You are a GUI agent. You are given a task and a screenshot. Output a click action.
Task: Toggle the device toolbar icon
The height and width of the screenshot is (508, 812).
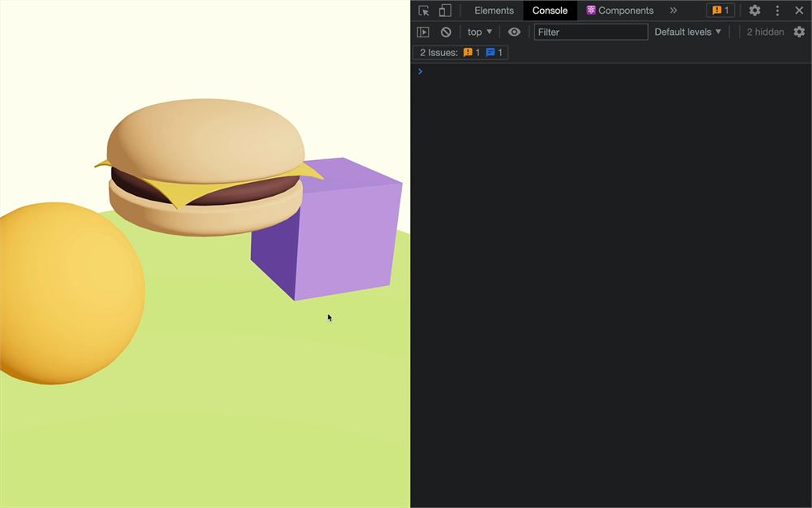(445, 11)
